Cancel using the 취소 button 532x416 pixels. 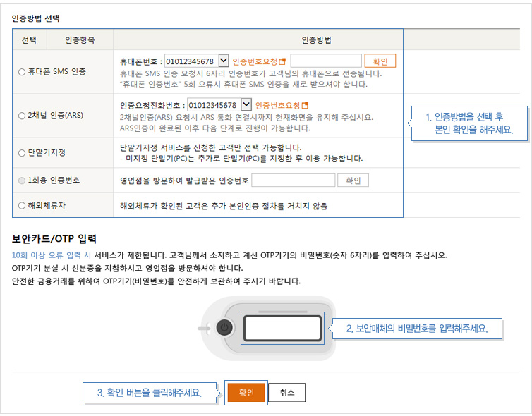click(x=286, y=393)
